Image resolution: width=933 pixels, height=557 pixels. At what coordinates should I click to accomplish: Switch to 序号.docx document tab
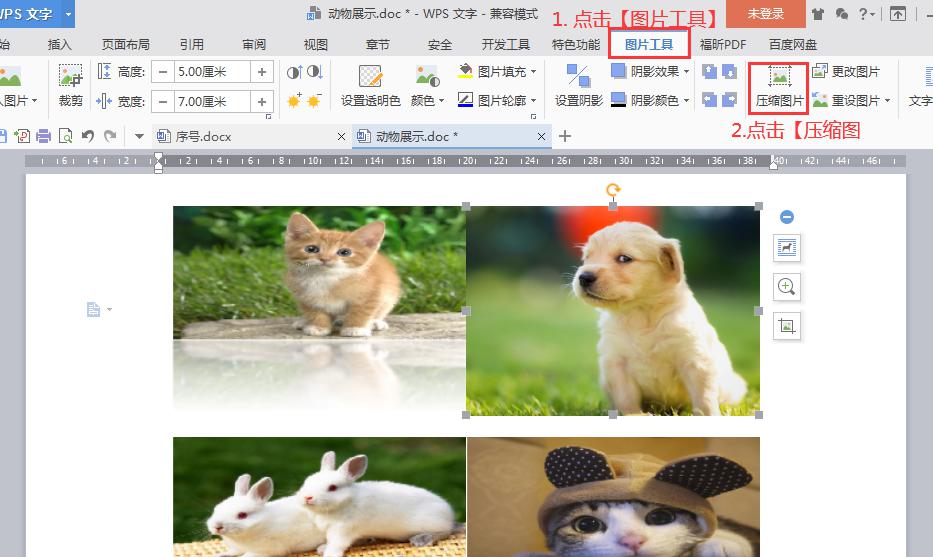203,136
